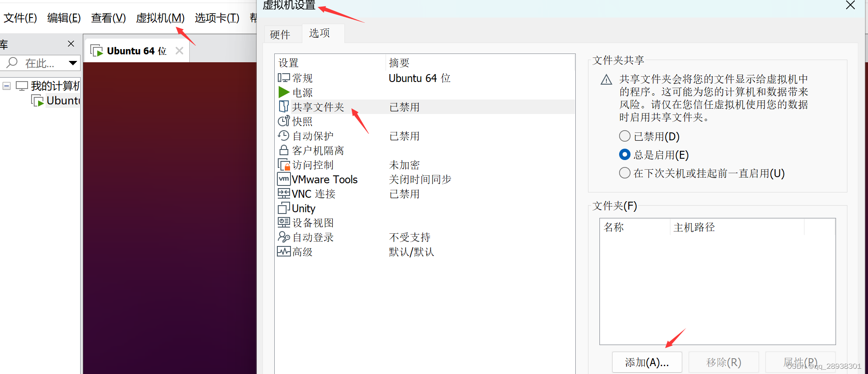The image size is (868, 374).
Task: Open the 选项卡(T) menu
Action: (x=217, y=18)
